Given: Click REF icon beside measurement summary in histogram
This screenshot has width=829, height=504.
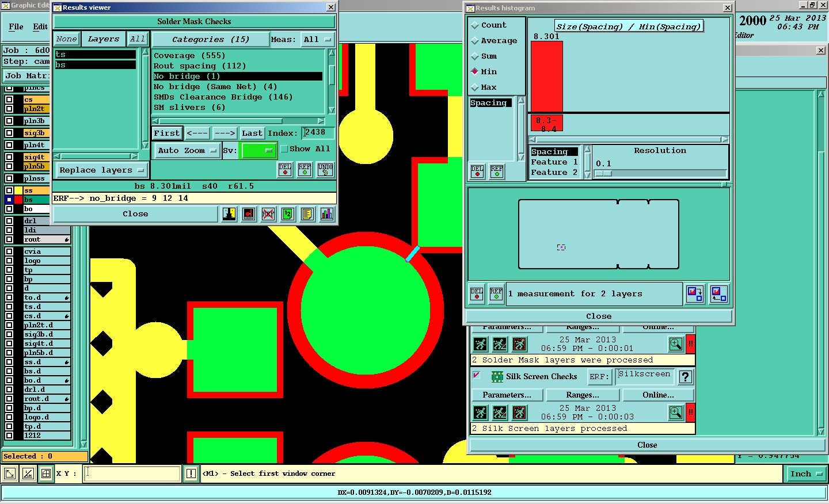Looking at the screenshot, I should pos(496,294).
